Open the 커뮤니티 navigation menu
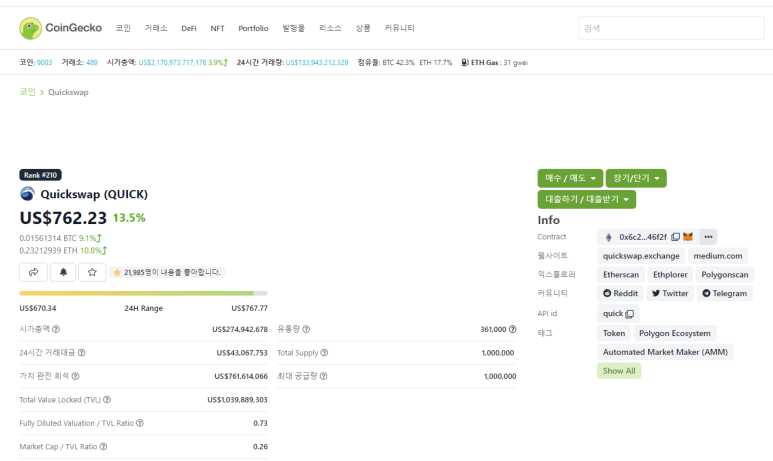This screenshot has height=461, width=773. click(x=400, y=28)
